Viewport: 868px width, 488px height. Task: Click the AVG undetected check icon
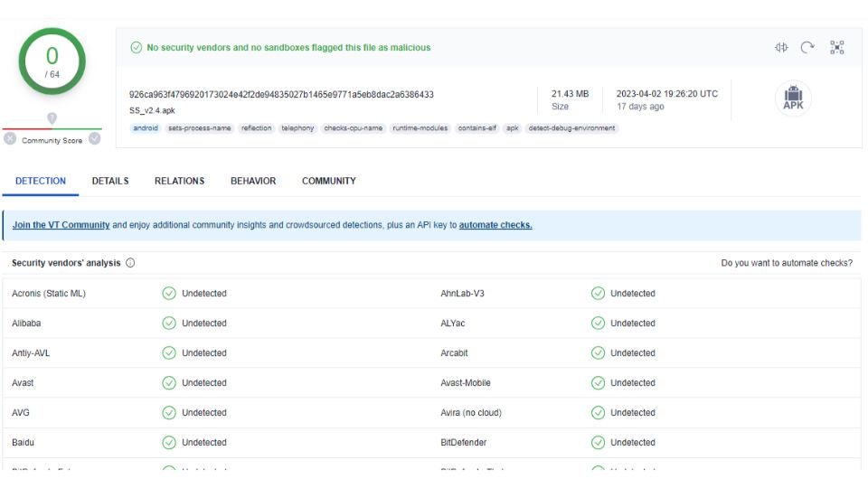click(x=169, y=413)
